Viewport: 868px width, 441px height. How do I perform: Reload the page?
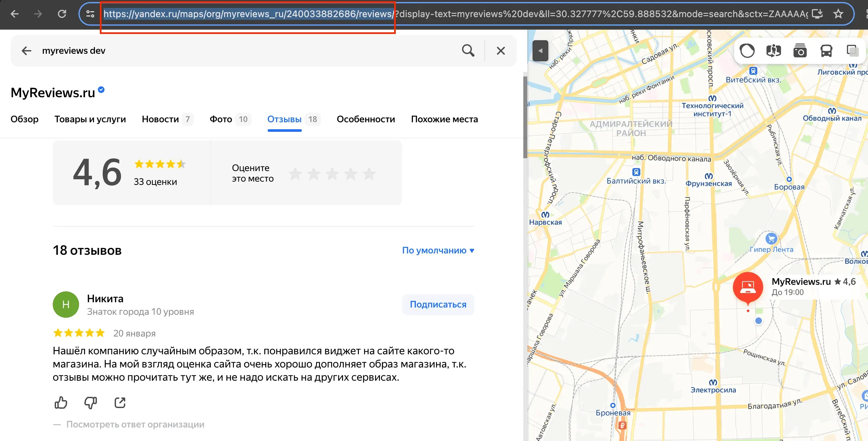click(62, 14)
